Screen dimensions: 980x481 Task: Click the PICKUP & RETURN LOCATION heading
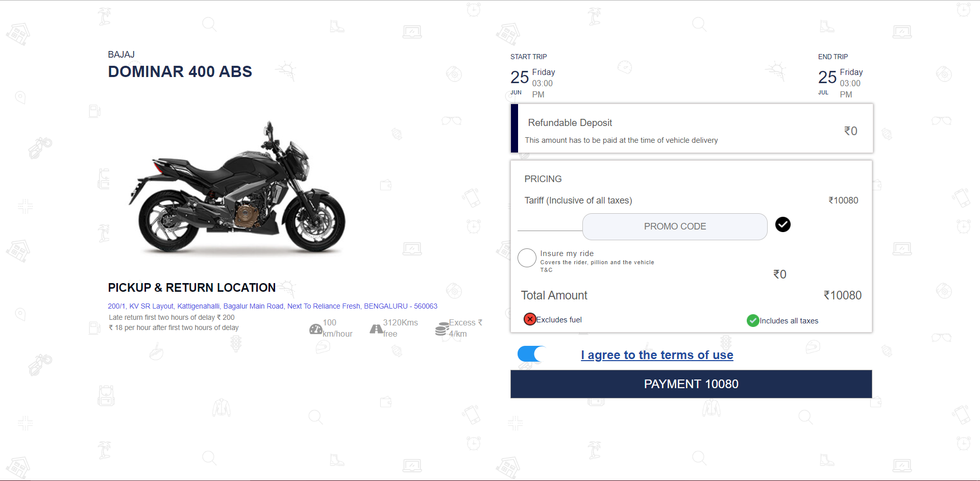[x=191, y=288]
